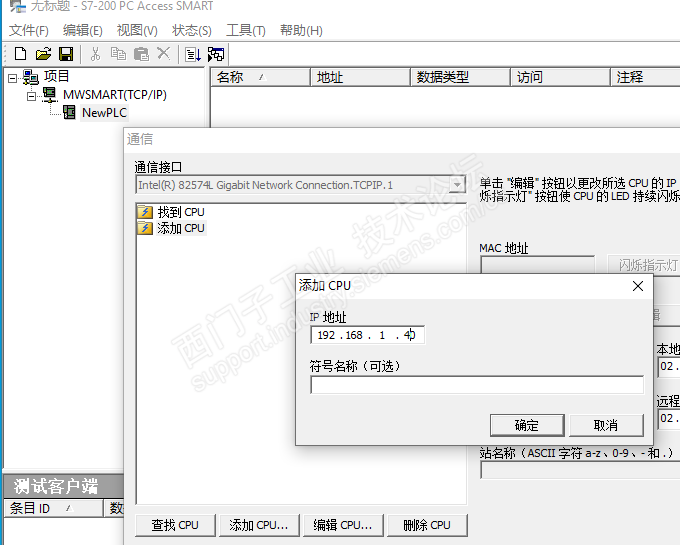Cancel with the 取消 button
The height and width of the screenshot is (545, 680).
pos(606,425)
